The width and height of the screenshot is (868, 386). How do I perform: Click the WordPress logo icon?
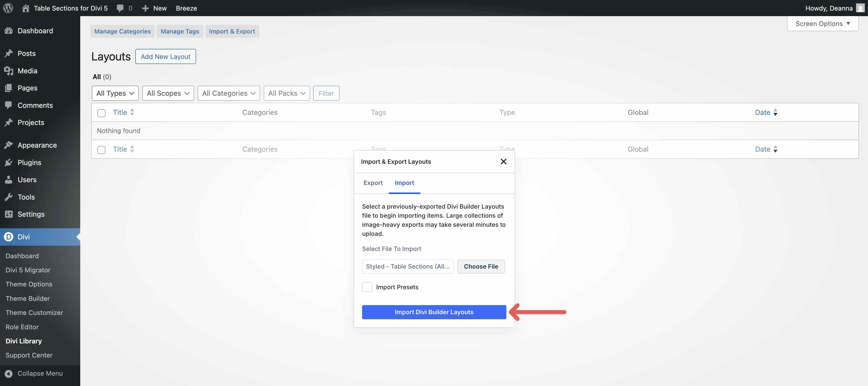[8, 8]
